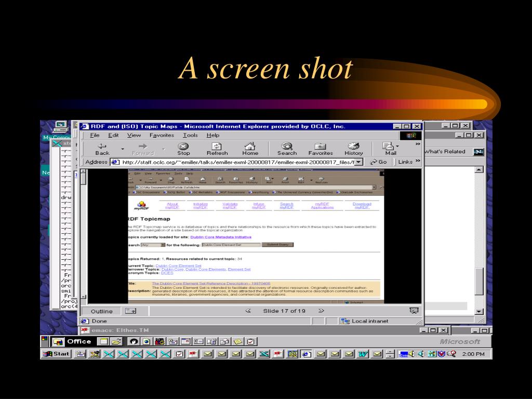
Task: Click 'Slide 17 of 19' text
Action: tap(284, 311)
